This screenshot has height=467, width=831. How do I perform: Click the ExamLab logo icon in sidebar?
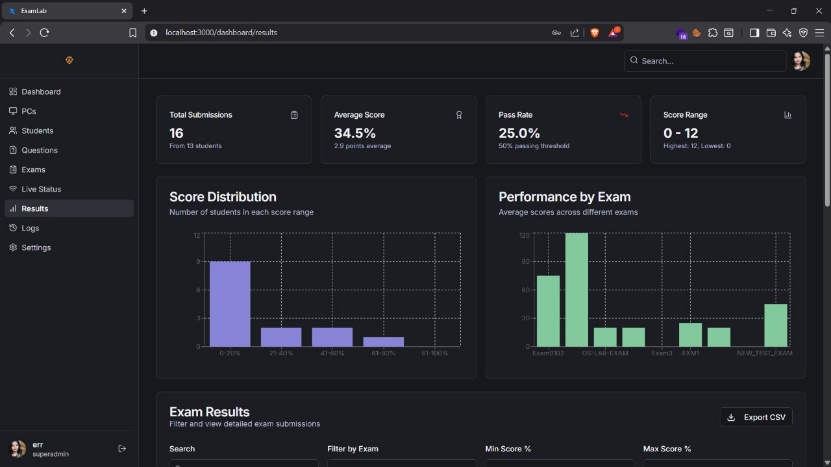(x=69, y=60)
